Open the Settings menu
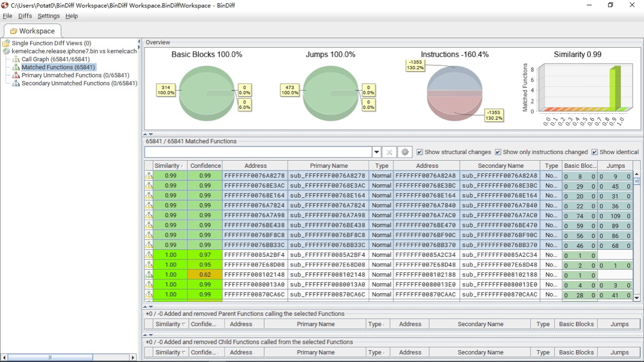Viewport: 644px width, 362px height. pos(49,16)
